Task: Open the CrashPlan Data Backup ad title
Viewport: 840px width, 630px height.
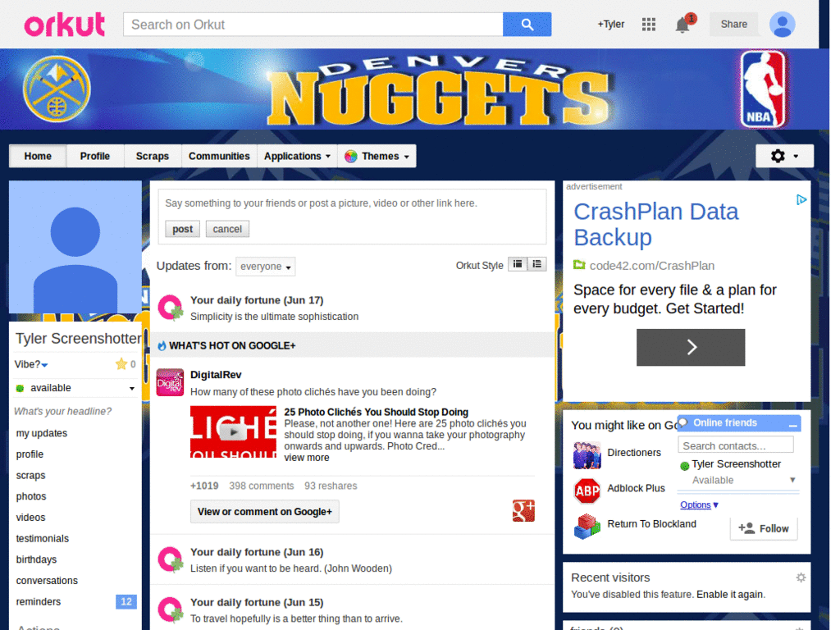Action: coord(656,225)
